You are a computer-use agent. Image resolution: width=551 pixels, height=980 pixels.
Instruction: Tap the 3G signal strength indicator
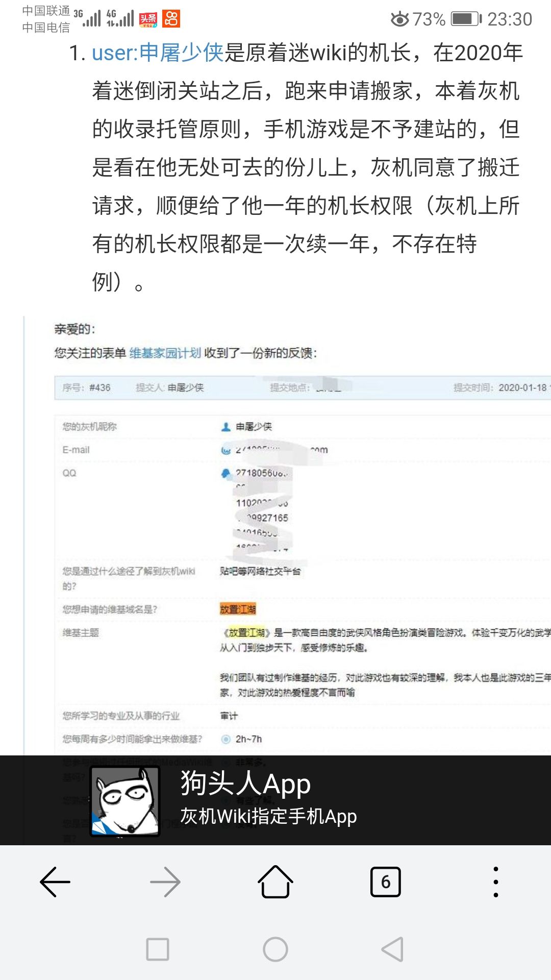coord(87,18)
